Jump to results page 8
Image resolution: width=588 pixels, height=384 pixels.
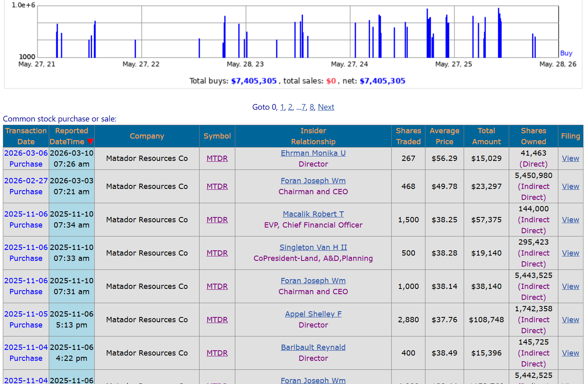pyautogui.click(x=312, y=107)
